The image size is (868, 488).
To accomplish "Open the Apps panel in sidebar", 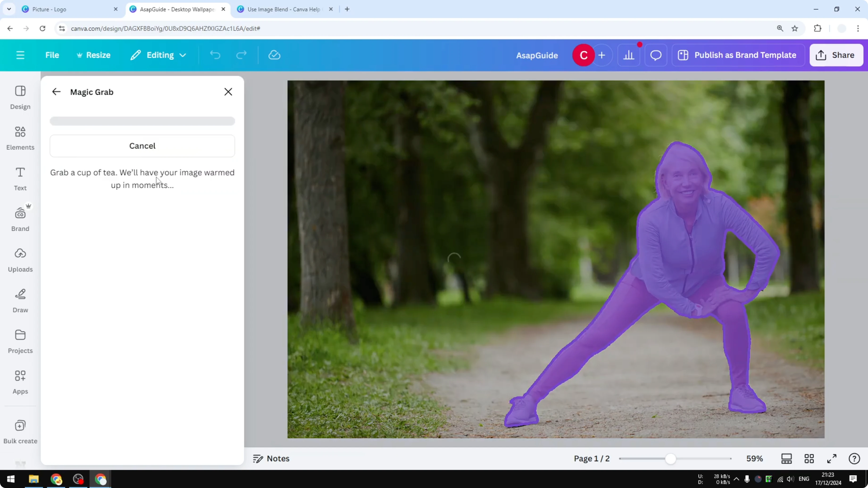I will [x=20, y=382].
